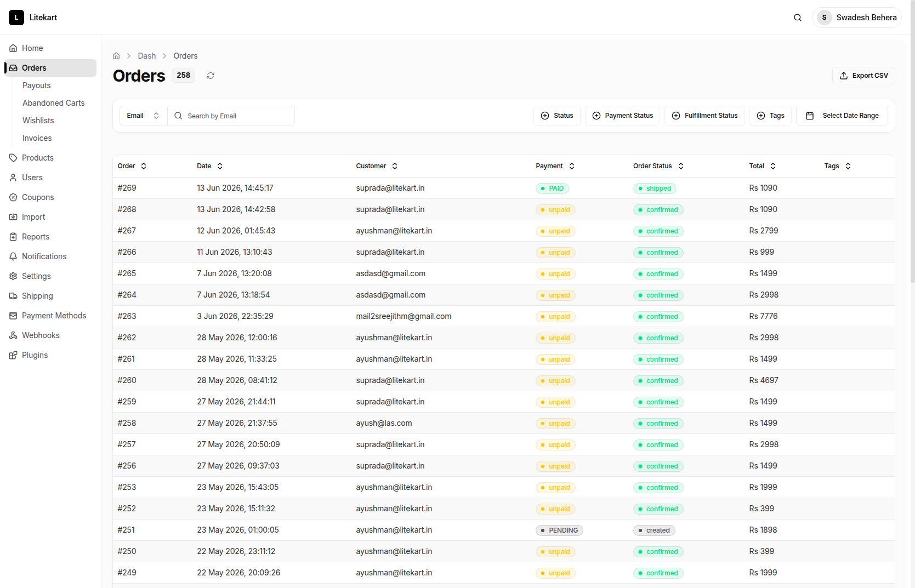Click the Import icon in the sidebar
Image resolution: width=915 pixels, height=588 pixels.
(x=13, y=217)
